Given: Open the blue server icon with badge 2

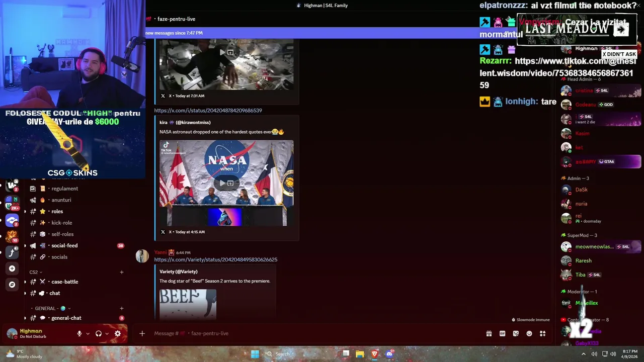Looking at the screenshot, I should 12,220.
